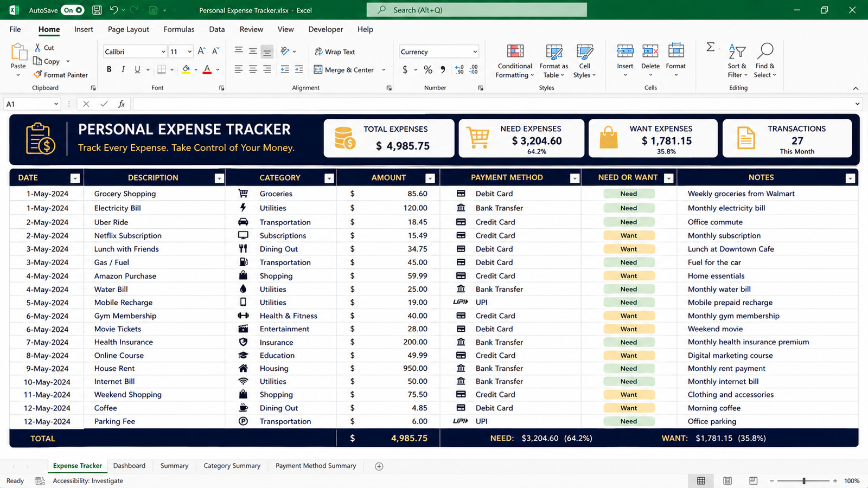Toggle bold formatting
The height and width of the screenshot is (488, 868).
click(x=109, y=69)
